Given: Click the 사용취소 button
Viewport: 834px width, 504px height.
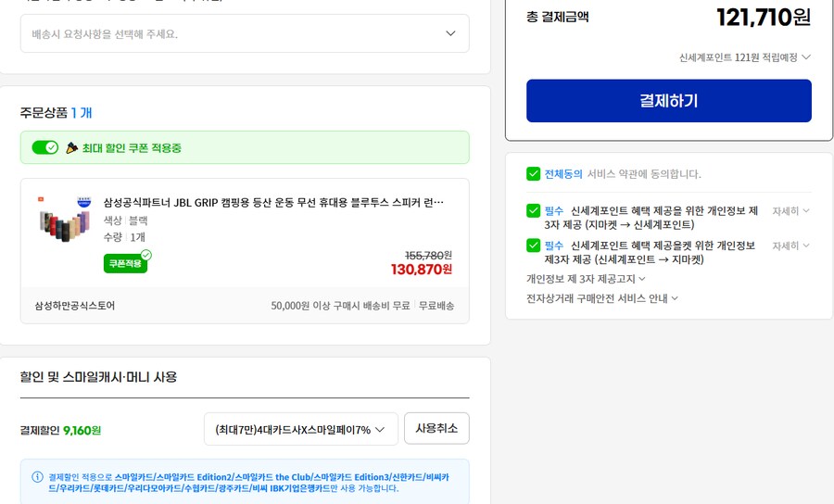Looking at the screenshot, I should 436,429.
